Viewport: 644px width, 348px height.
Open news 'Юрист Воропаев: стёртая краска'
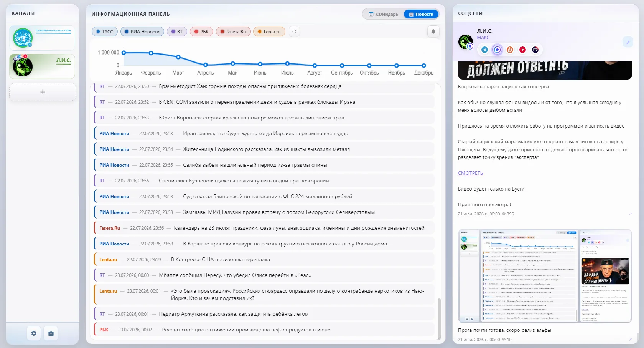pos(264,118)
